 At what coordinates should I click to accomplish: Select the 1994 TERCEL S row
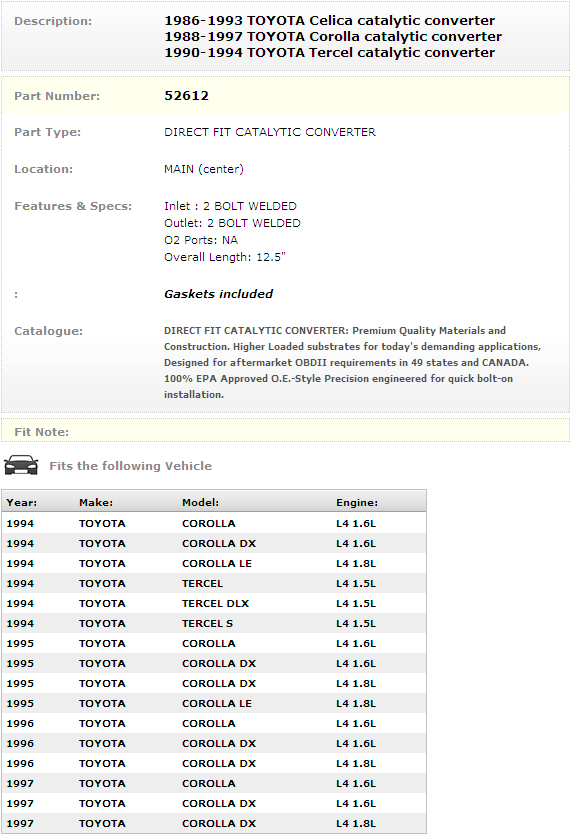(214, 623)
